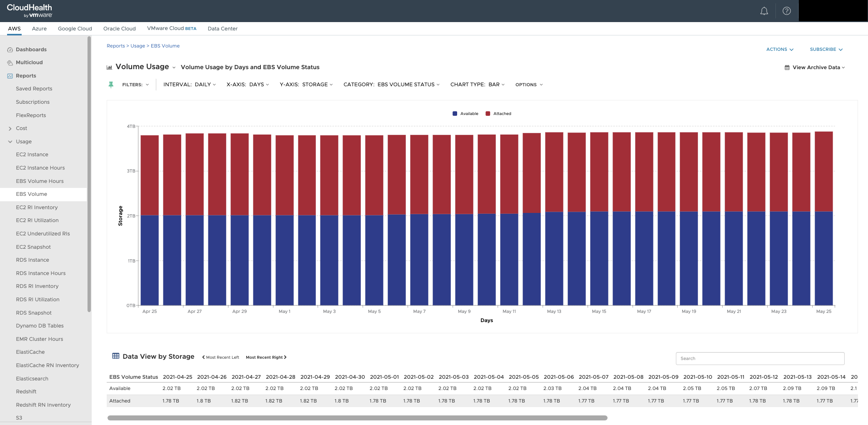Viewport: 868px width, 425px height.
Task: Click the data table Search field
Action: click(x=760, y=358)
